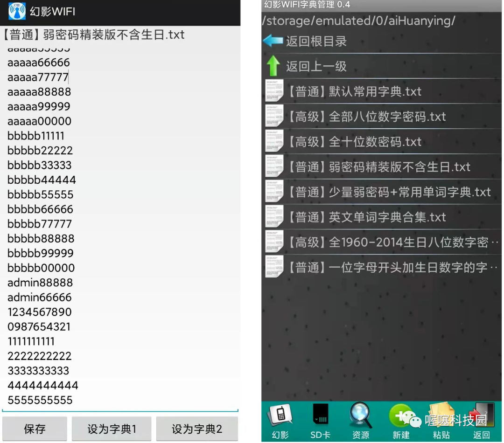This screenshot has width=504, height=443.
Task: Click the 返回上一级 label
Action: (316, 67)
